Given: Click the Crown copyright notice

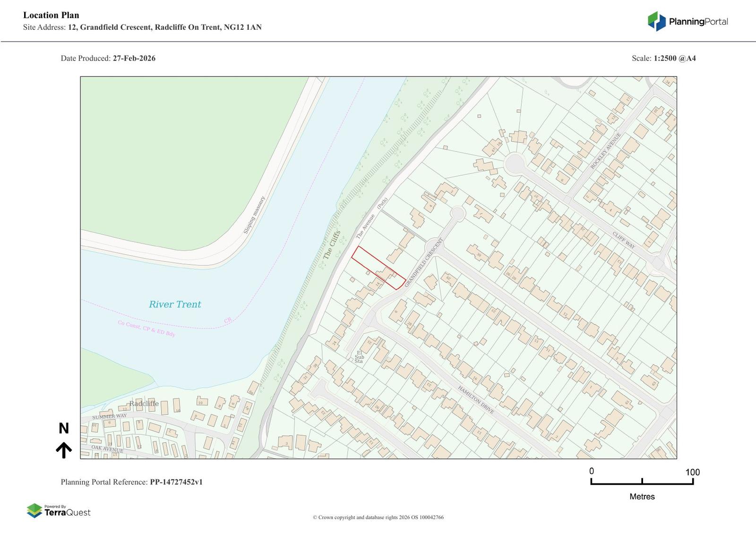Looking at the screenshot, I should pyautogui.click(x=378, y=518).
